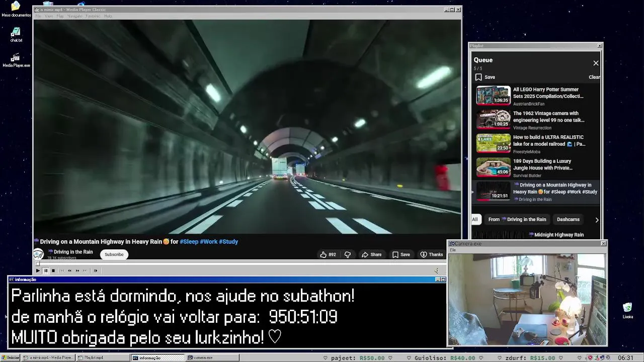Click the Thanks button under the video
The width and height of the screenshot is (644, 362).
[x=432, y=254]
